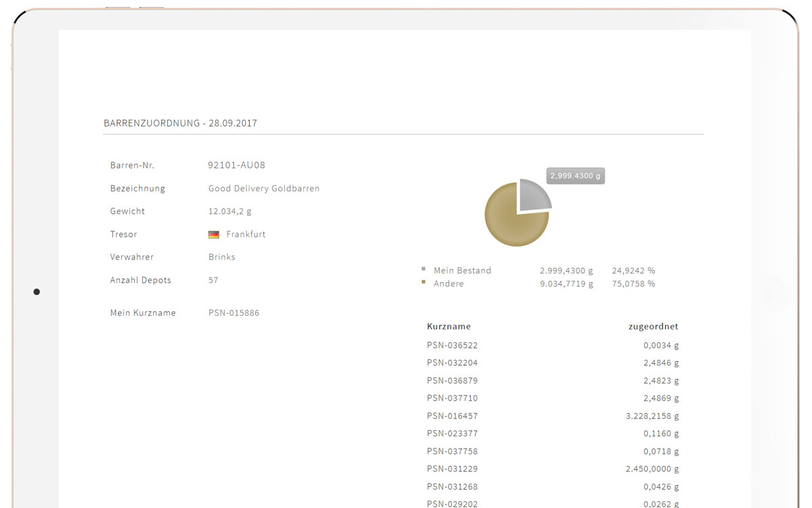The width and height of the screenshot is (812, 508).
Task: Click the Bezeichnung label
Action: coord(137,189)
